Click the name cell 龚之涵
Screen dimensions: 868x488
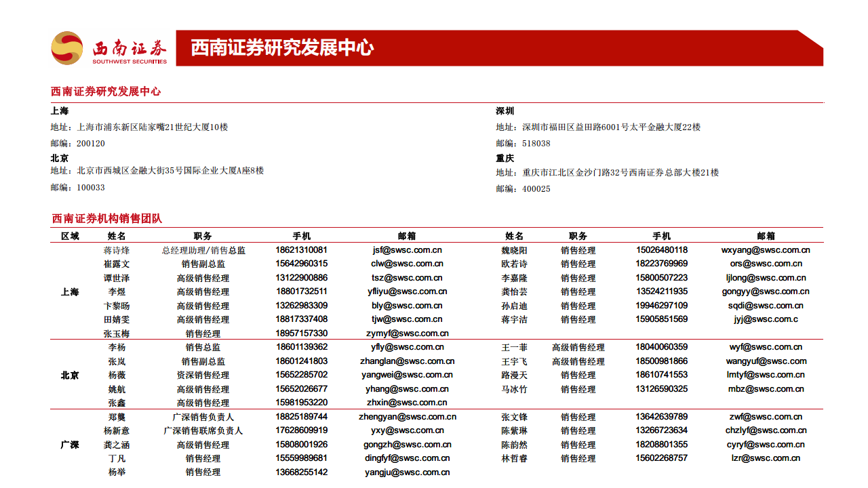(x=117, y=445)
